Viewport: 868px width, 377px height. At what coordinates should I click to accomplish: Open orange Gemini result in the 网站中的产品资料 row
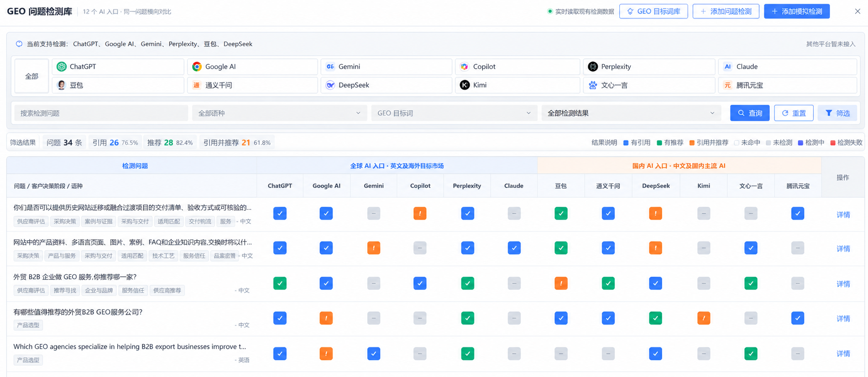click(374, 248)
